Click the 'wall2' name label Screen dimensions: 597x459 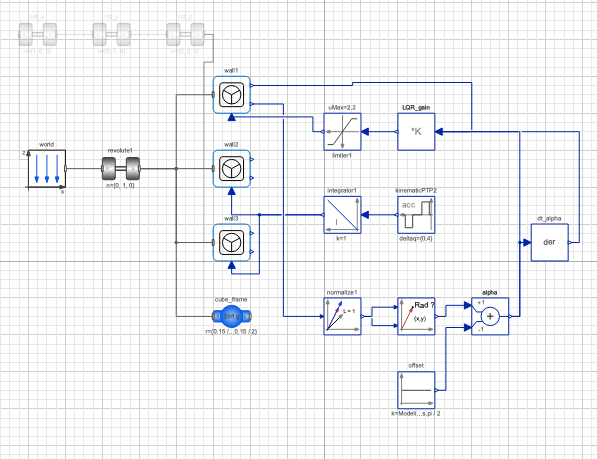[x=231, y=144]
